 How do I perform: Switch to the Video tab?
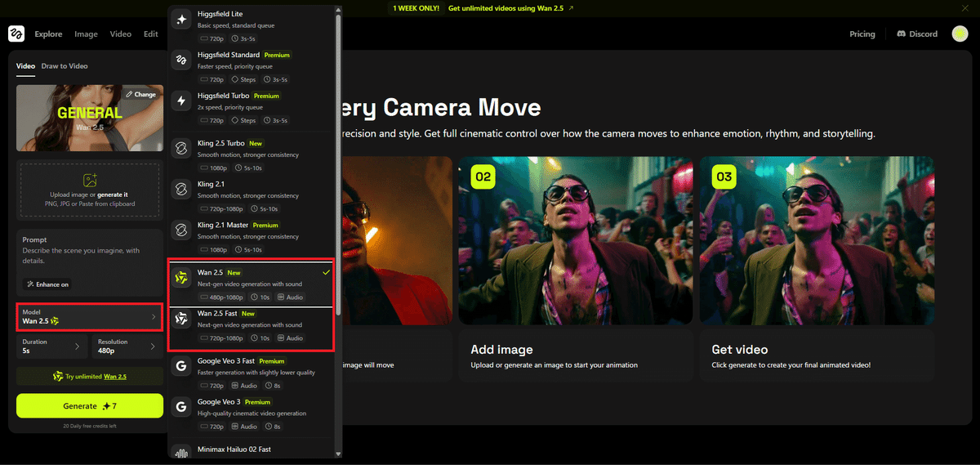tap(25, 65)
